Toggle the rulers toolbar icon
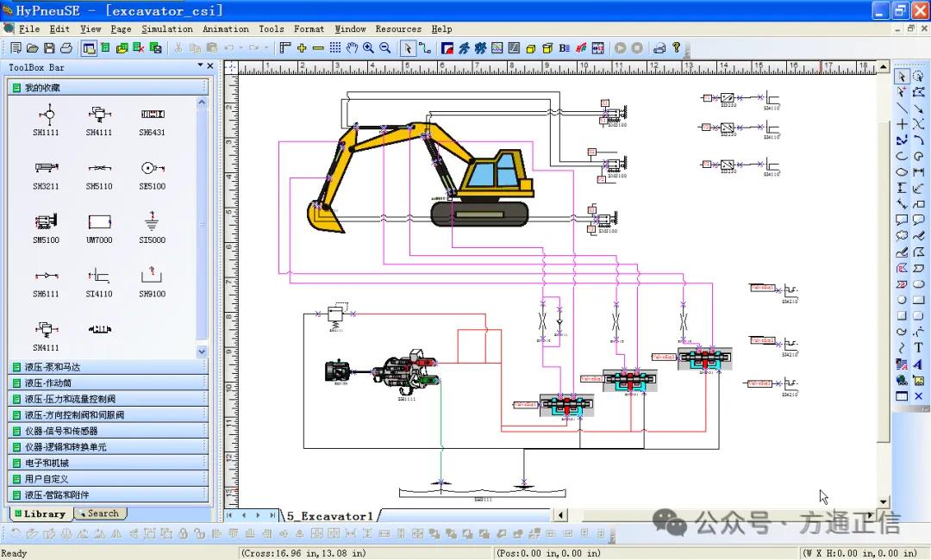Viewport: 931px width, 560px height. (285, 48)
